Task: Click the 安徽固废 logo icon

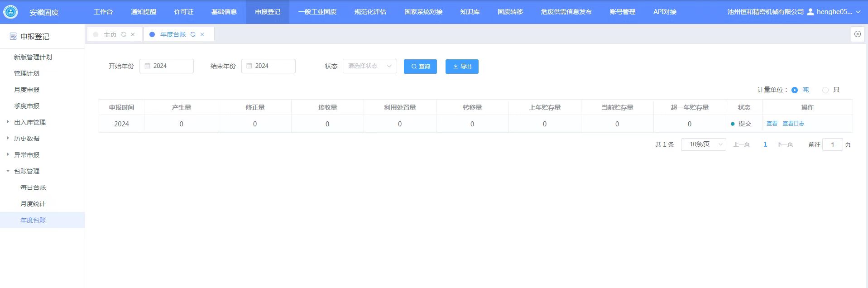Action: click(10, 12)
